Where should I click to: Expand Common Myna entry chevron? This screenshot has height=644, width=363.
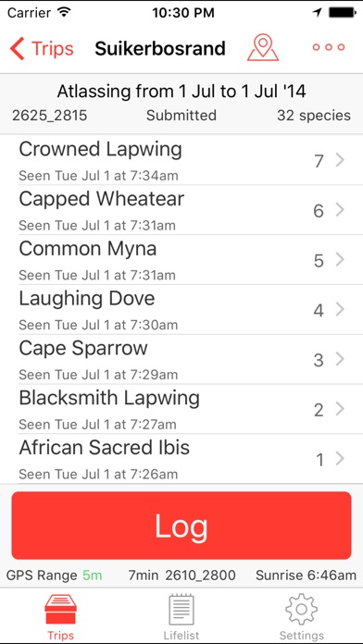pyautogui.click(x=340, y=260)
